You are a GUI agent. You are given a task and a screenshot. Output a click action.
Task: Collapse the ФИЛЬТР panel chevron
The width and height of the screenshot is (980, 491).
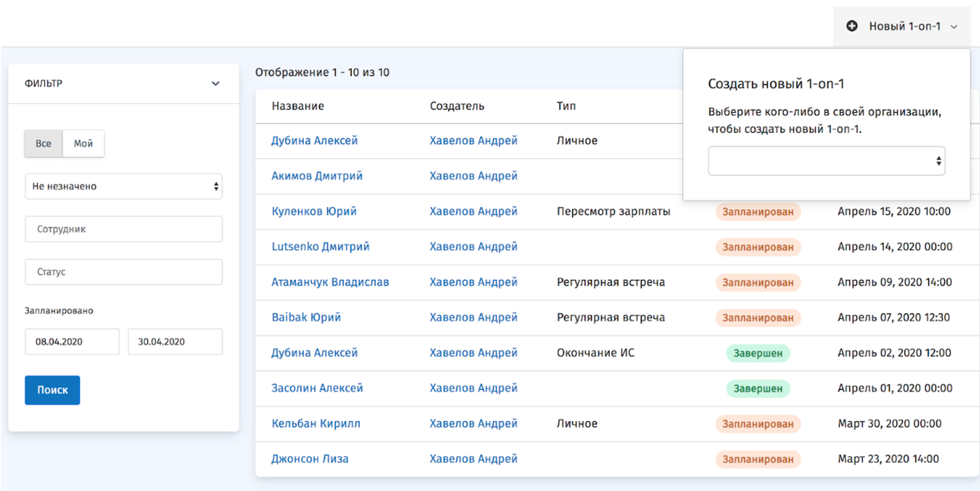coord(215,83)
